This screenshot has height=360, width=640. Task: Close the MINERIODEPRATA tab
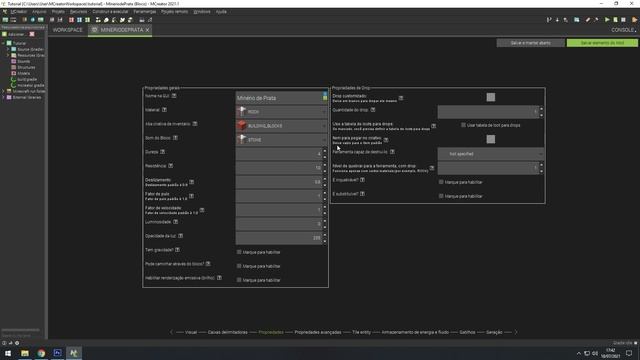pos(147,30)
